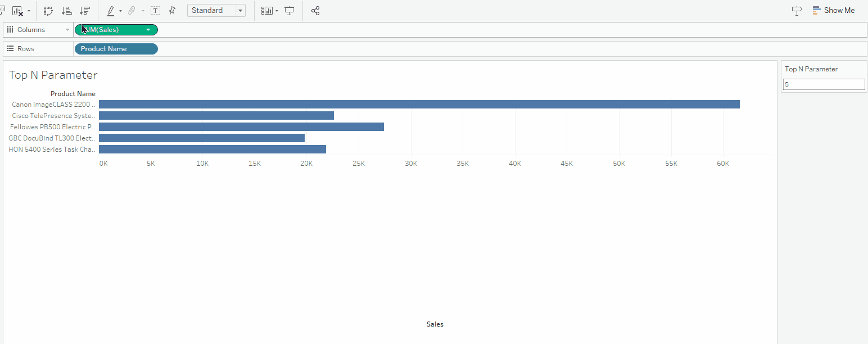Image resolution: width=868 pixels, height=344 pixels.
Task: Toggle Show Mark Labels icon
Action: coord(155,11)
